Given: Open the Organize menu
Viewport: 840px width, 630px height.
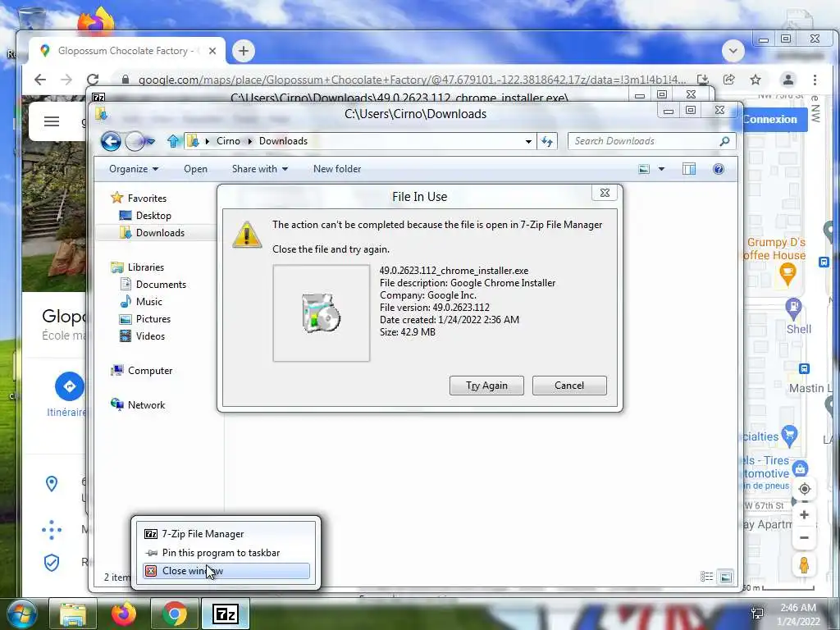Looking at the screenshot, I should [x=134, y=169].
